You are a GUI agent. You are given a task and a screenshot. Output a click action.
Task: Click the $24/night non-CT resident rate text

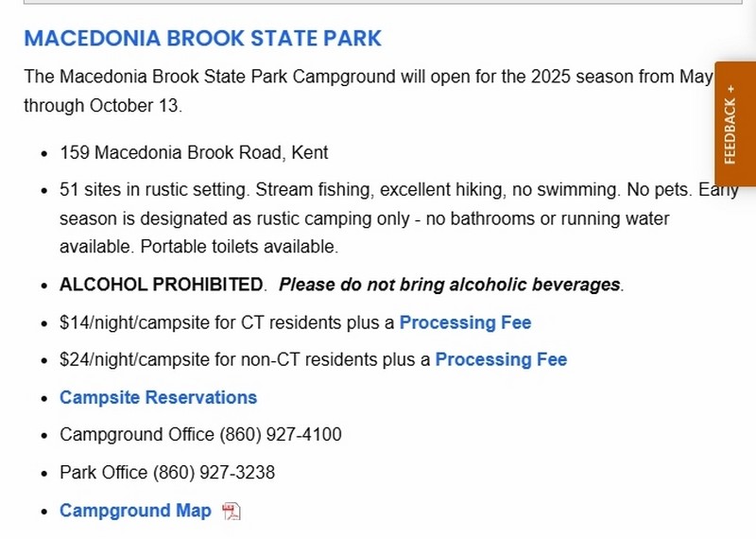coord(245,359)
